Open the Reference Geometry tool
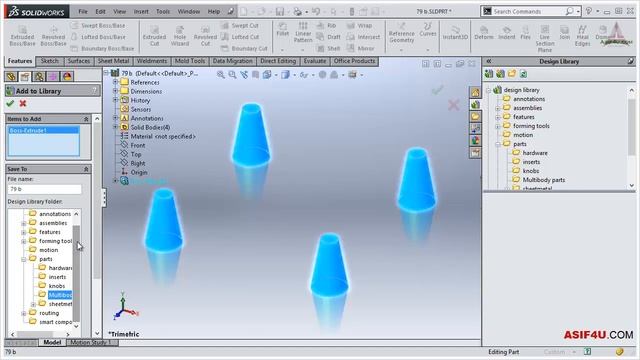640x360 pixels. pyautogui.click(x=401, y=33)
